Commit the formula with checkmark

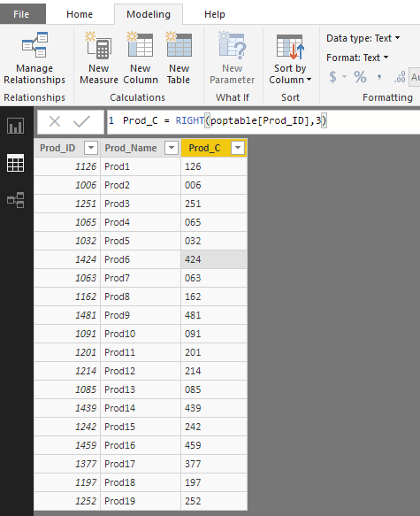point(81,121)
